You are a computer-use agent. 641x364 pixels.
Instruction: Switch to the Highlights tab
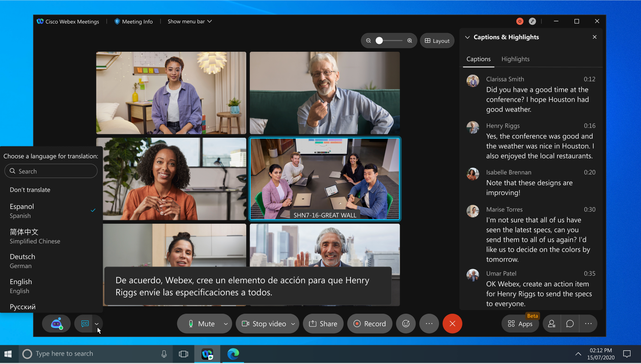(516, 59)
